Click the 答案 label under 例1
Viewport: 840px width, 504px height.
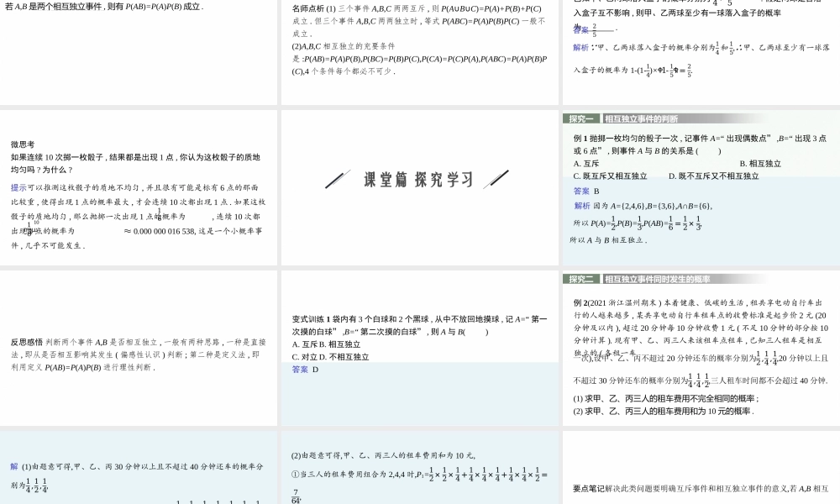[580, 192]
